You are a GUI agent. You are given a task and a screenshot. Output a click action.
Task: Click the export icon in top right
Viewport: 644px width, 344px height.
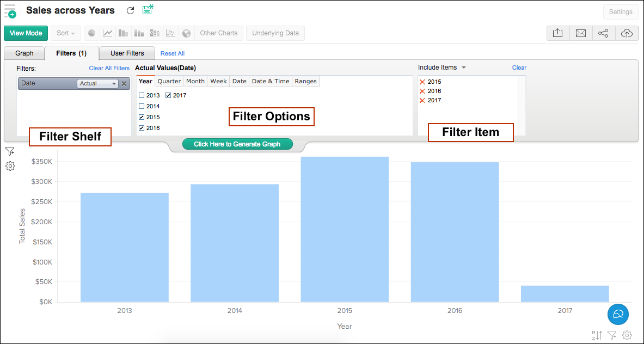557,33
